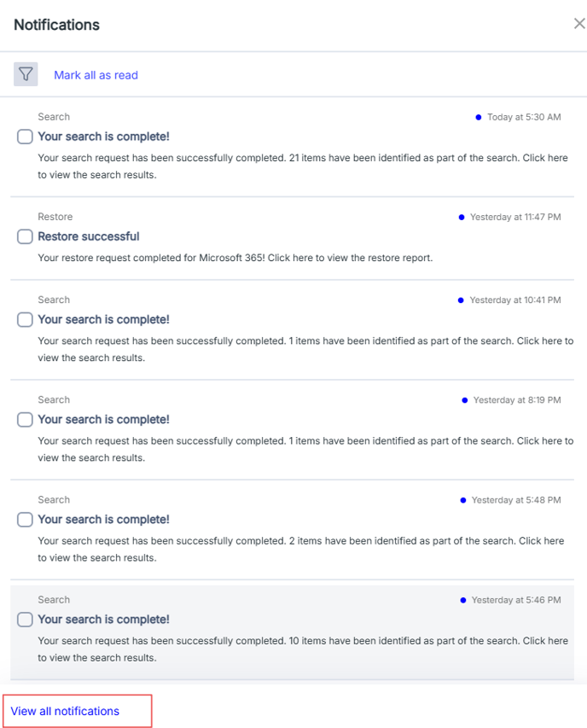Check the 8:19 PM search notification checkbox
Screen dimensions: 587x728
click(25, 420)
